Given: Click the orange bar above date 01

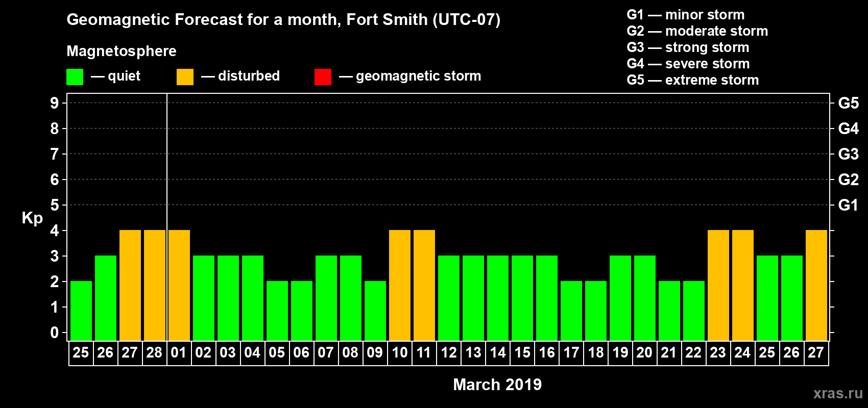Looking at the screenshot, I should coord(179,285).
